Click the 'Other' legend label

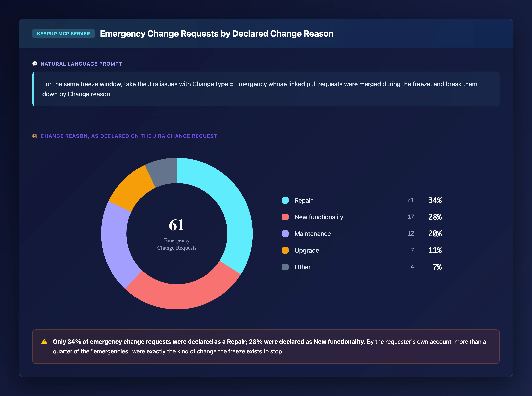(303, 267)
